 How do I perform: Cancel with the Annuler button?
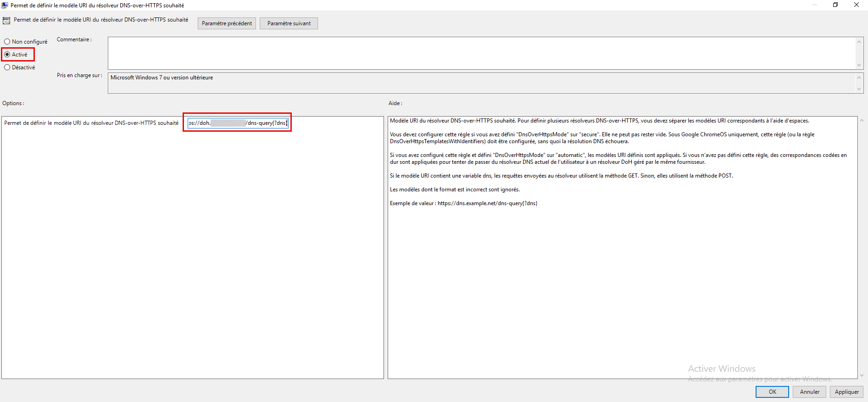[x=809, y=392]
